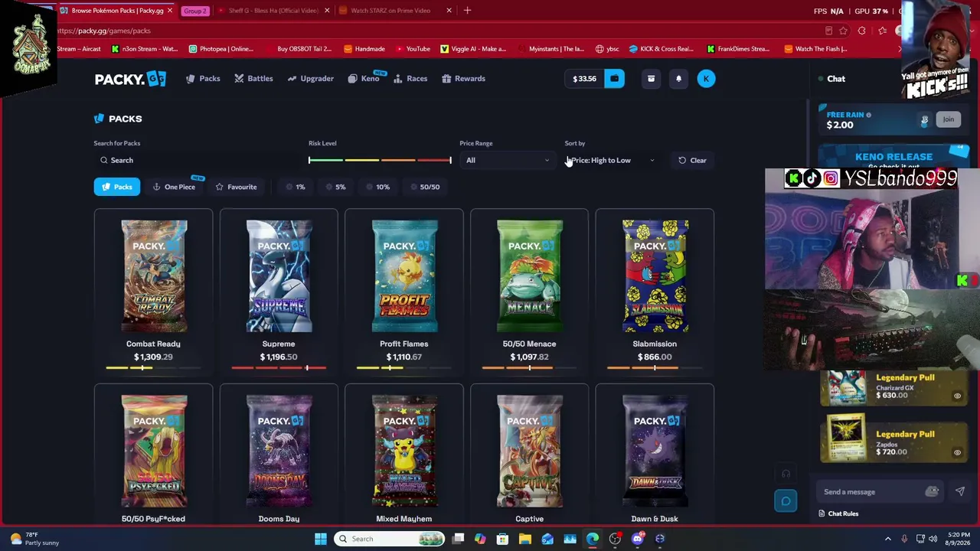
Task: Click the $33.56 balance display
Action: 584,78
